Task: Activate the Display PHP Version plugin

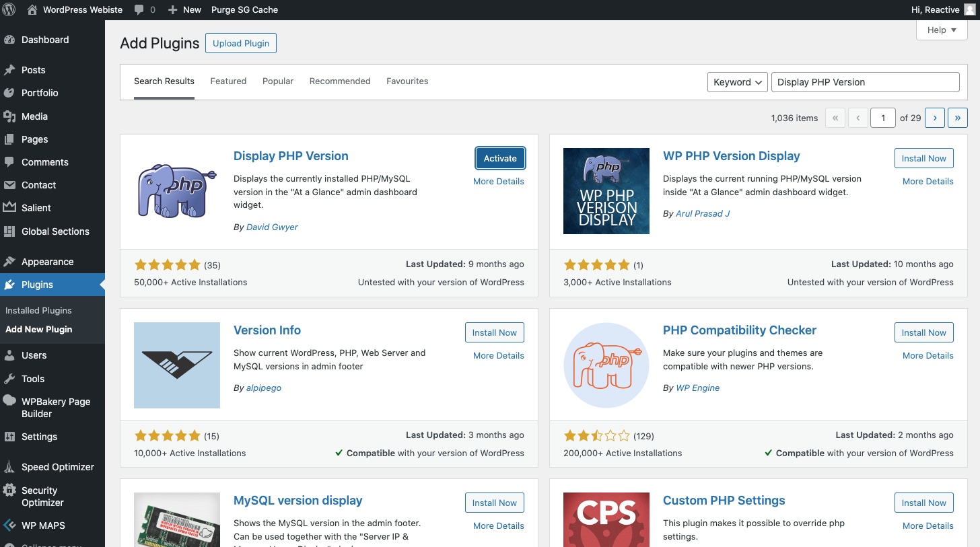Action: (x=500, y=159)
